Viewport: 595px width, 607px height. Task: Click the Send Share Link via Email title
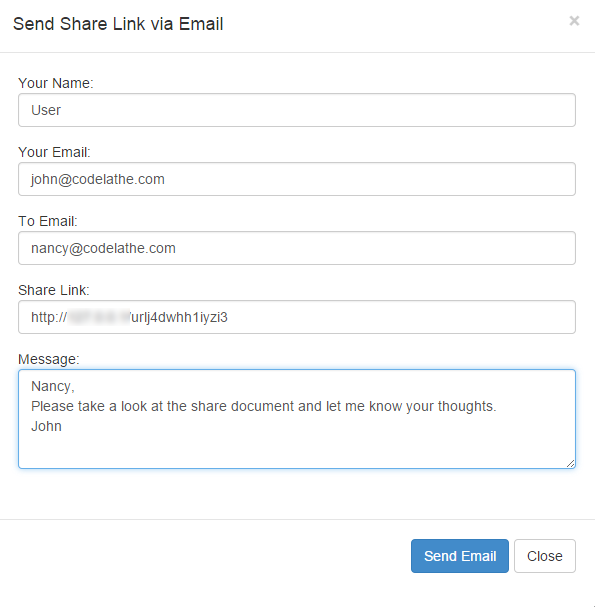coord(118,24)
